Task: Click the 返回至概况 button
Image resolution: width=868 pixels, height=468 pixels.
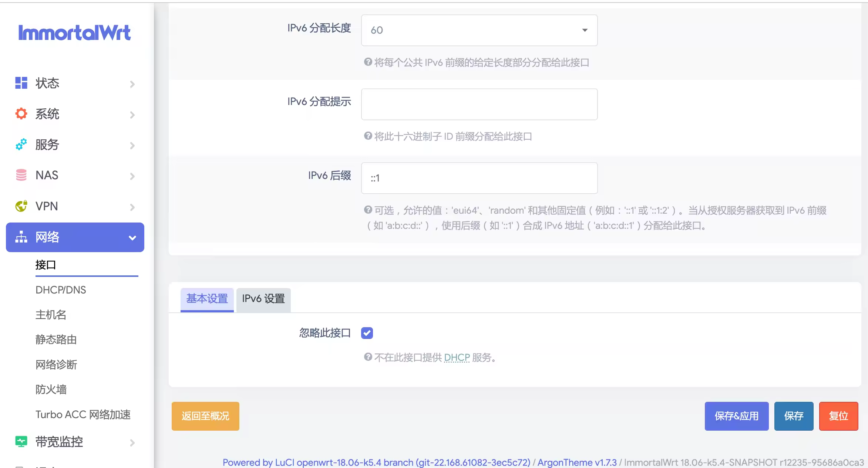Action: pyautogui.click(x=205, y=416)
